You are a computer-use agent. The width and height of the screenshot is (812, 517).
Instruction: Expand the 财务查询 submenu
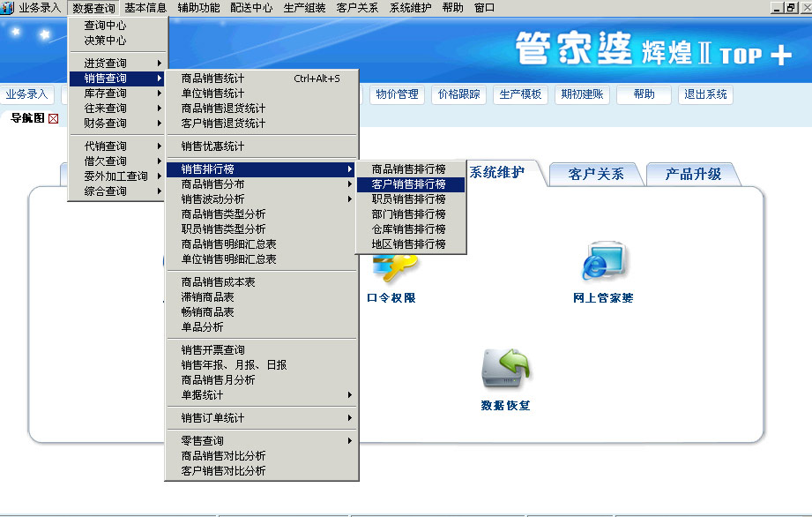117,124
